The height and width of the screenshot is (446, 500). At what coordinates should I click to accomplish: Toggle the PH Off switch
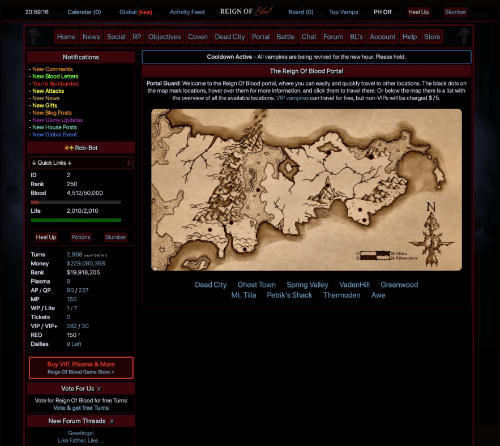click(x=382, y=12)
